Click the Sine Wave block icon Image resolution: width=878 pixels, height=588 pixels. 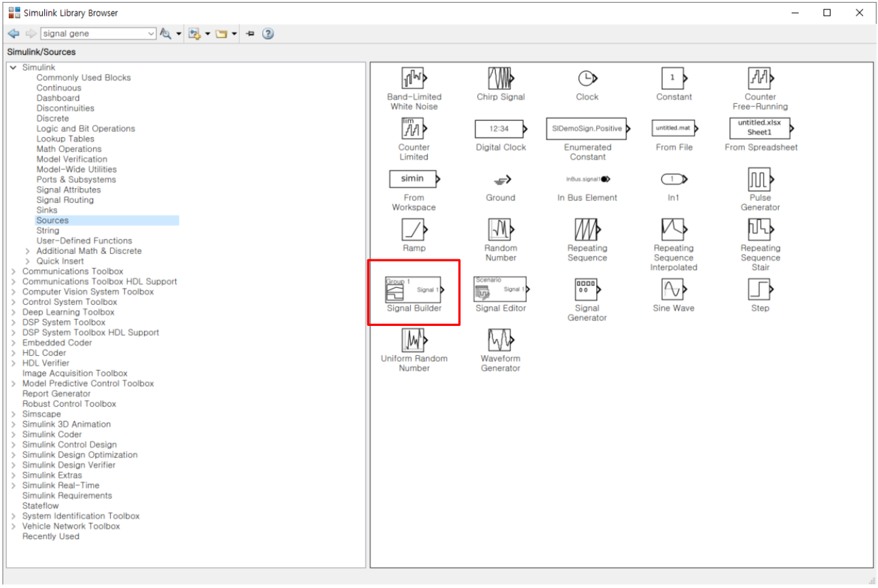(x=673, y=291)
